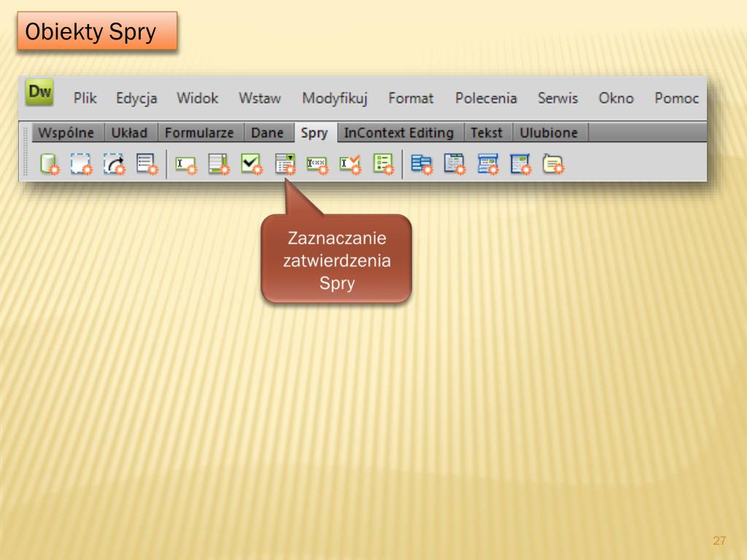Viewport: 747px width, 560px height.
Task: Switch to the Tekst tab
Action: click(488, 133)
